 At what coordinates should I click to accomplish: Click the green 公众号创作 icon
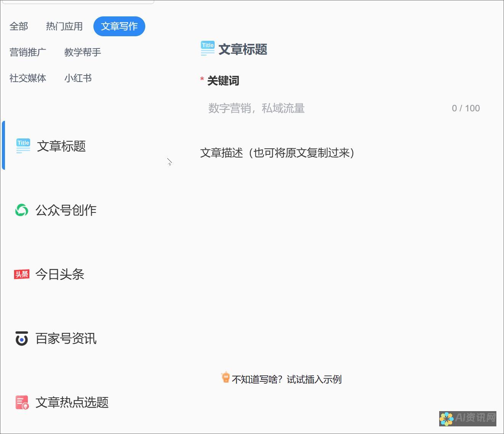coord(22,210)
